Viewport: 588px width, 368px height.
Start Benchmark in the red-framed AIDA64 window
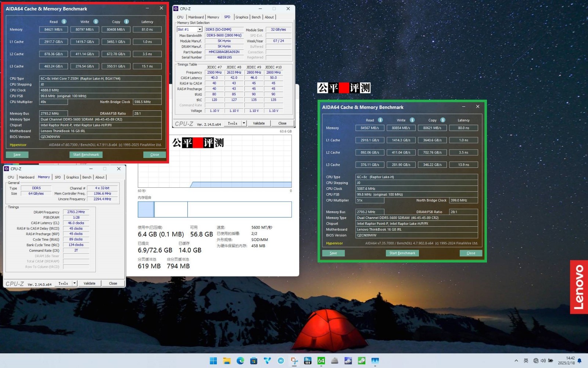pyautogui.click(x=86, y=155)
